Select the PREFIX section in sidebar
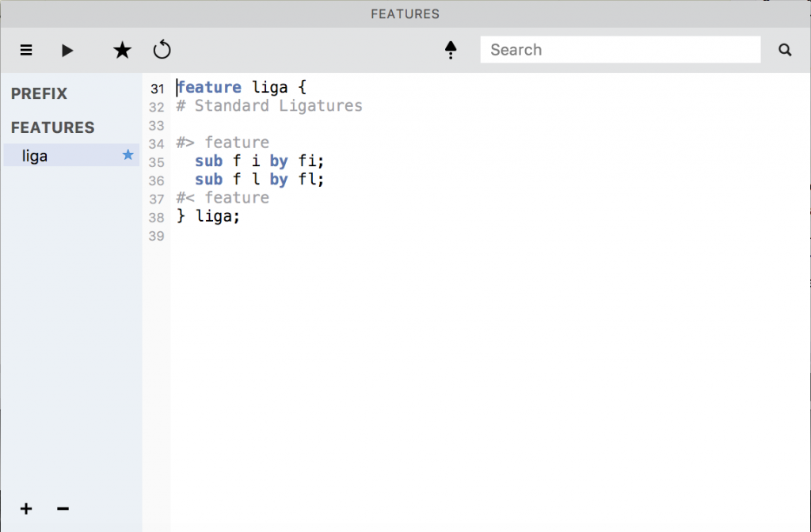 coord(40,93)
